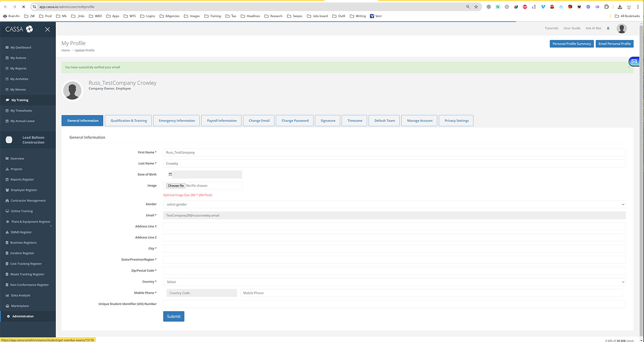644x342 pixels.
Task: Click the Home breadcrumb link
Action: click(66, 51)
